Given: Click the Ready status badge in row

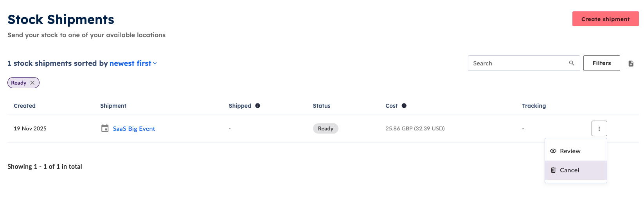Looking at the screenshot, I should (326, 128).
